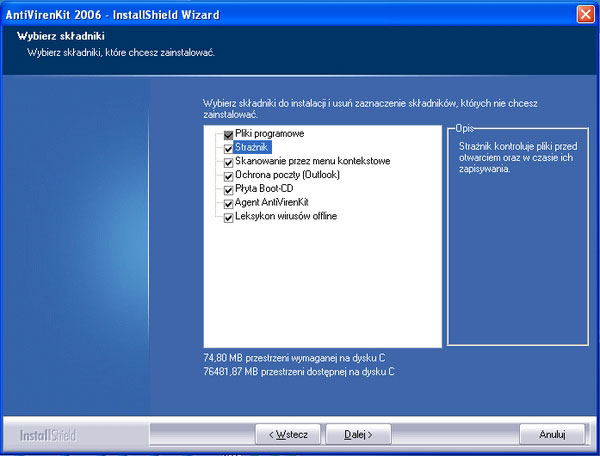This screenshot has width=600, height=456.
Task: Select the highlighted Strażnik item
Action: [x=252, y=147]
